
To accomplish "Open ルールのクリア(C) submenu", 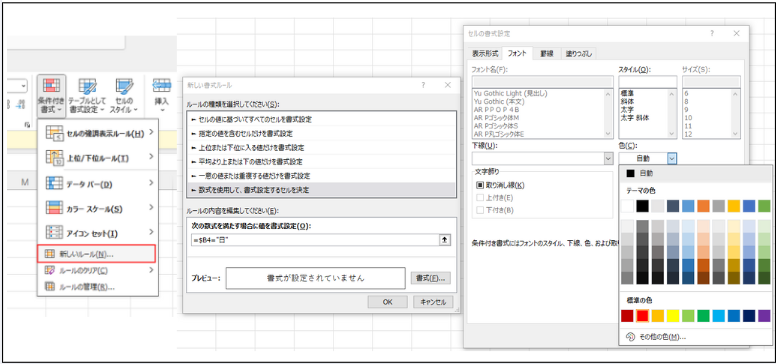I will click(x=98, y=271).
